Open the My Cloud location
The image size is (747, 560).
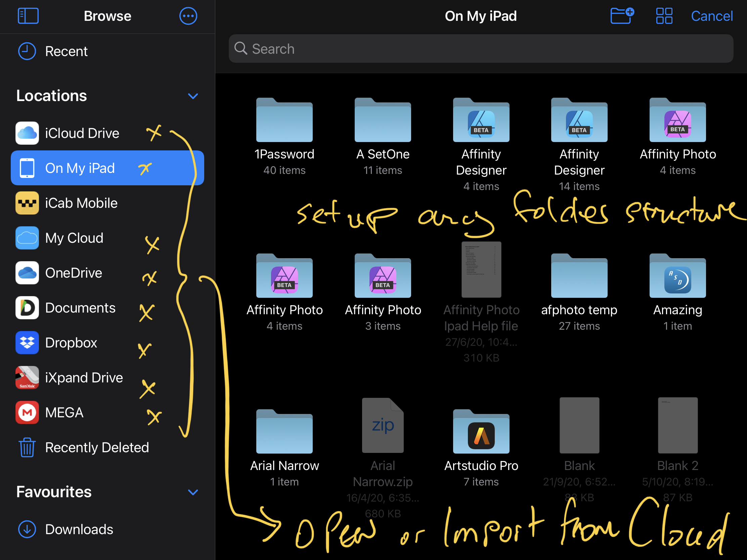(107, 238)
